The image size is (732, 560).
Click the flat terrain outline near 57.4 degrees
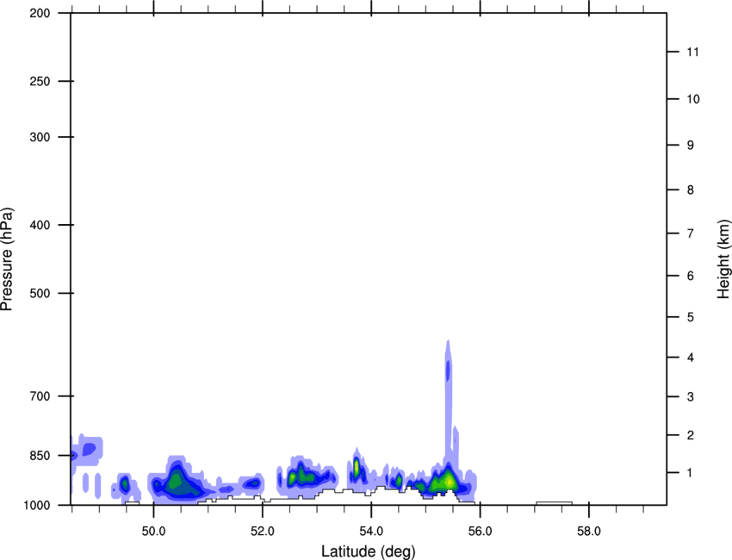point(554,503)
